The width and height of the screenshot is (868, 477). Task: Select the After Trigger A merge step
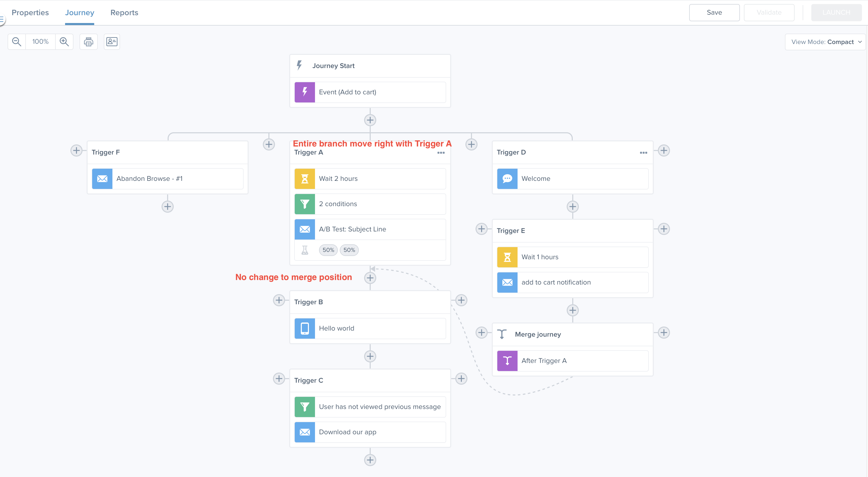point(573,361)
